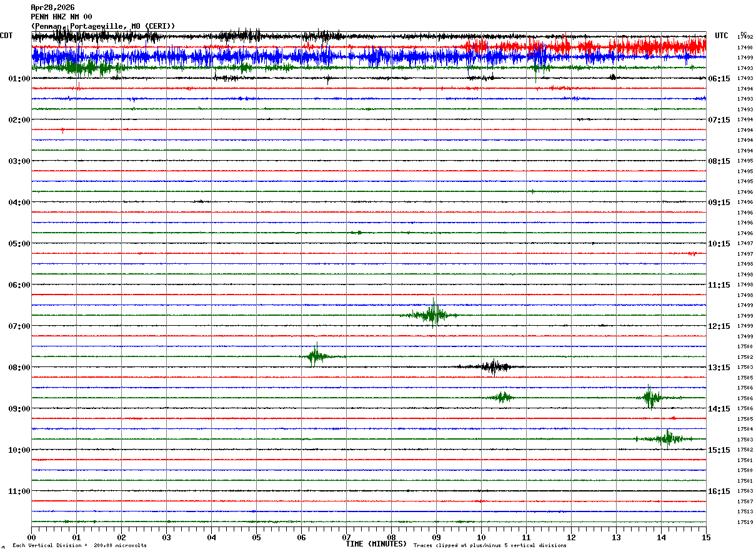
Task: Click the green seismic event near minute 6
Action: tap(316, 356)
